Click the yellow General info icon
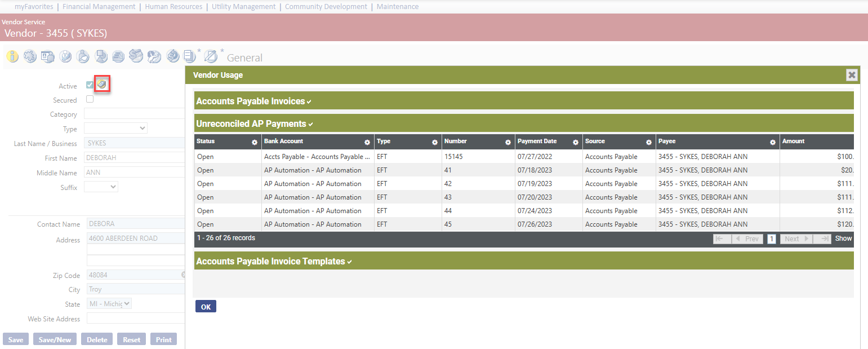 tap(12, 56)
